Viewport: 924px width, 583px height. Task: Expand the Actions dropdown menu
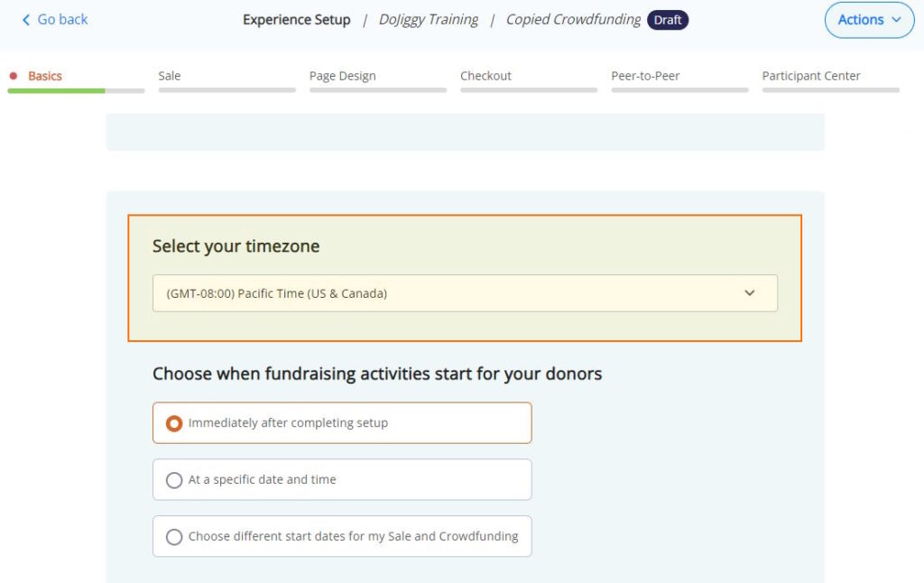(x=869, y=20)
